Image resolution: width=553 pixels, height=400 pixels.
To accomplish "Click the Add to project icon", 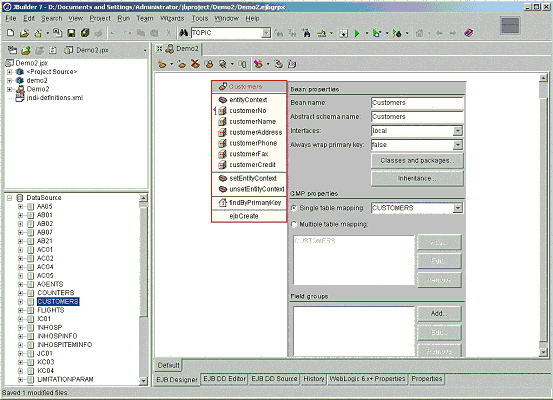I will pos(26,50).
